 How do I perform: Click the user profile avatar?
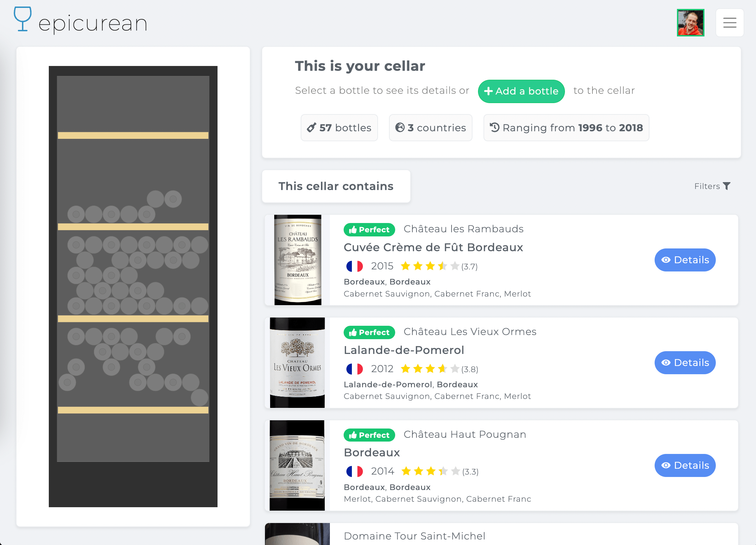pyautogui.click(x=690, y=23)
